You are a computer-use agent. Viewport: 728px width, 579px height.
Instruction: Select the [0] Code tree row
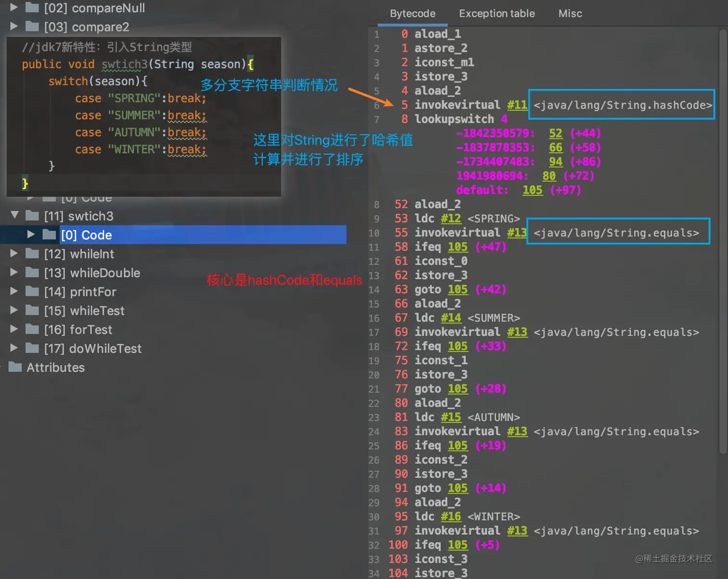pos(173,234)
